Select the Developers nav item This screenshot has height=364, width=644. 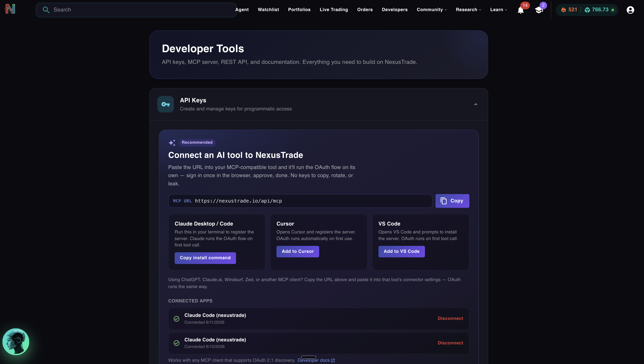click(394, 9)
